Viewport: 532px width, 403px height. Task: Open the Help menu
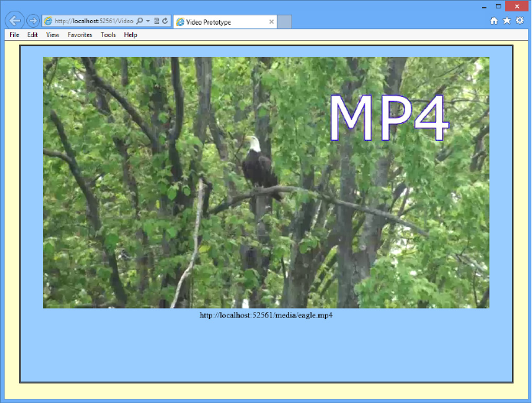[x=131, y=35]
